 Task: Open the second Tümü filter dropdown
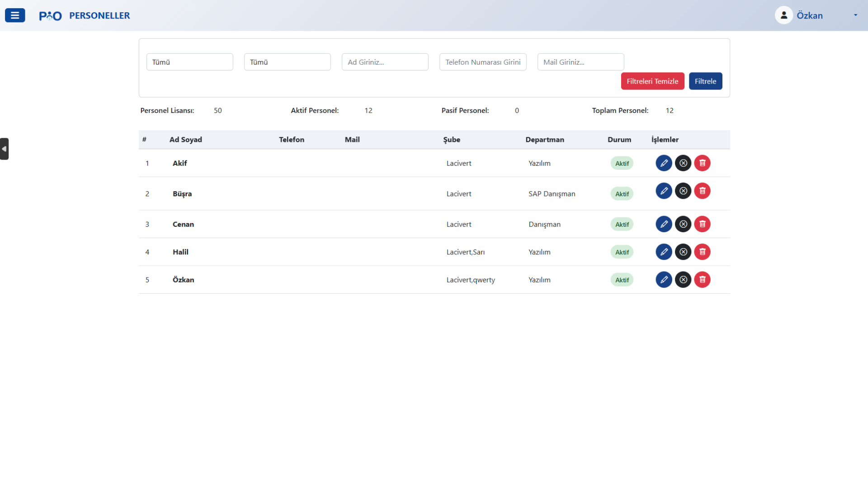click(287, 62)
